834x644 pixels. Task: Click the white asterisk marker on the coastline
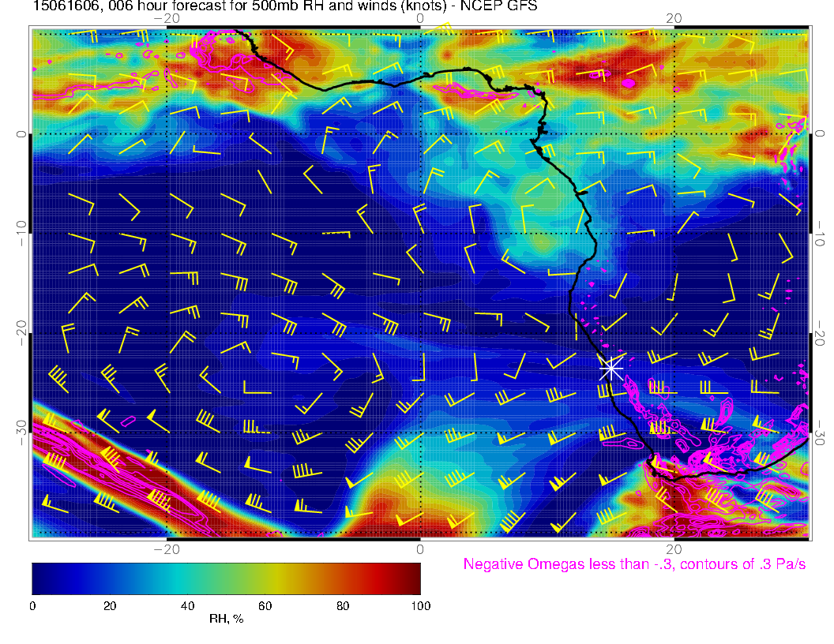pyautogui.click(x=611, y=369)
